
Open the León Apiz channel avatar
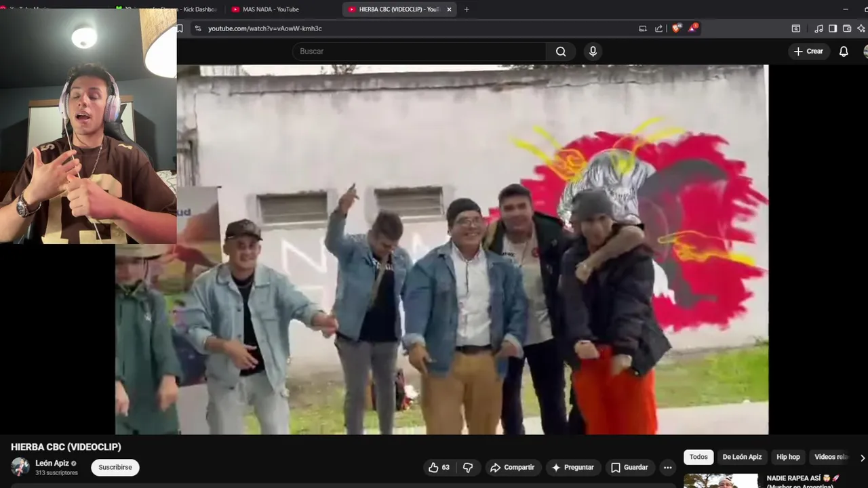[20, 467]
